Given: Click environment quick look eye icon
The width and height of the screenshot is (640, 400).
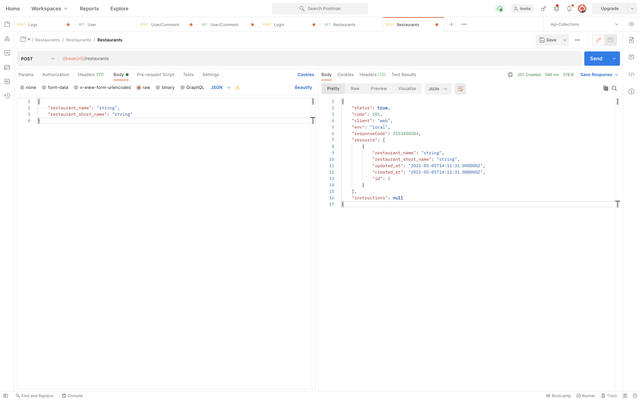Looking at the screenshot, I should (631, 24).
